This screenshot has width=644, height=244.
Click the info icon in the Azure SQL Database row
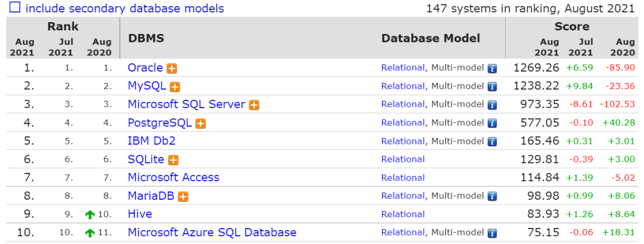tap(493, 233)
